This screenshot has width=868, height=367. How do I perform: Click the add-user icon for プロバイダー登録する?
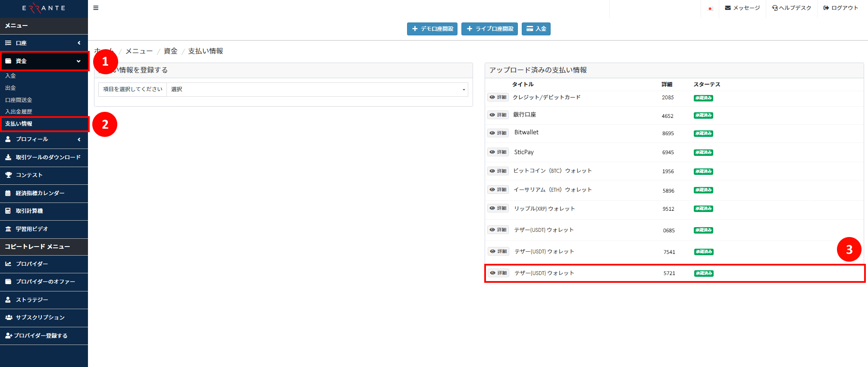pos(9,335)
